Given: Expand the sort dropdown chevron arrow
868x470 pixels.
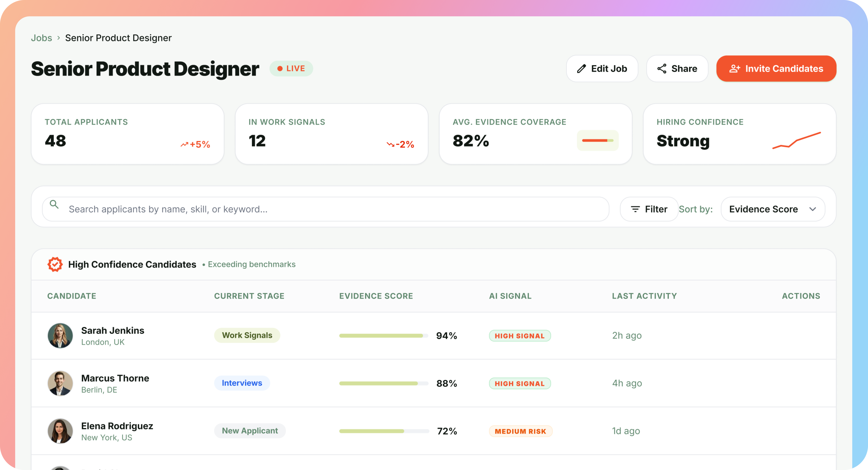Looking at the screenshot, I should click(x=812, y=209).
